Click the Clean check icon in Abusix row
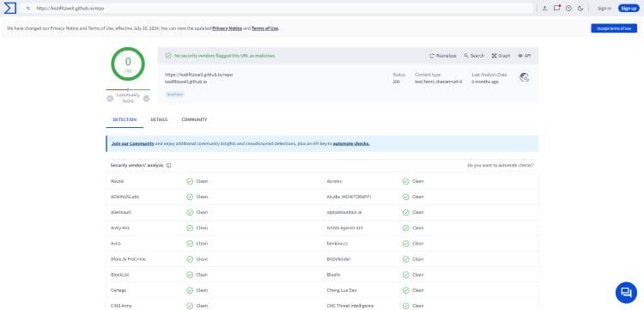Screen dimensions: 644x310 click(190, 181)
